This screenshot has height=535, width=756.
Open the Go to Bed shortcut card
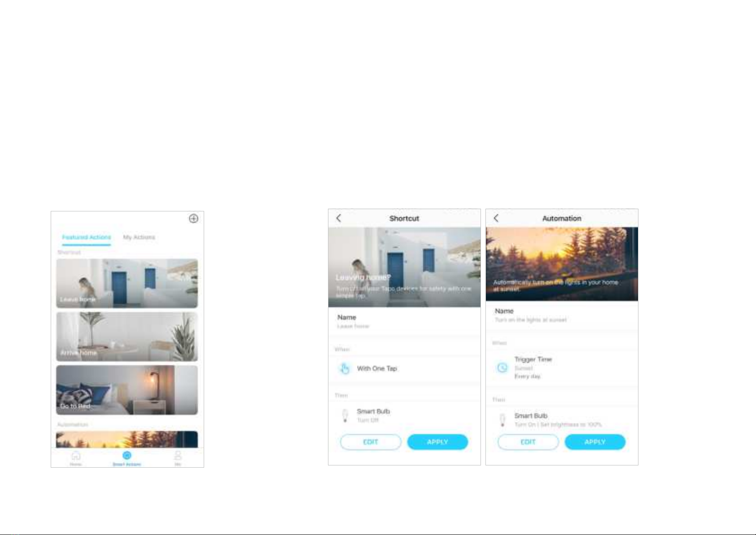pyautogui.click(x=127, y=390)
